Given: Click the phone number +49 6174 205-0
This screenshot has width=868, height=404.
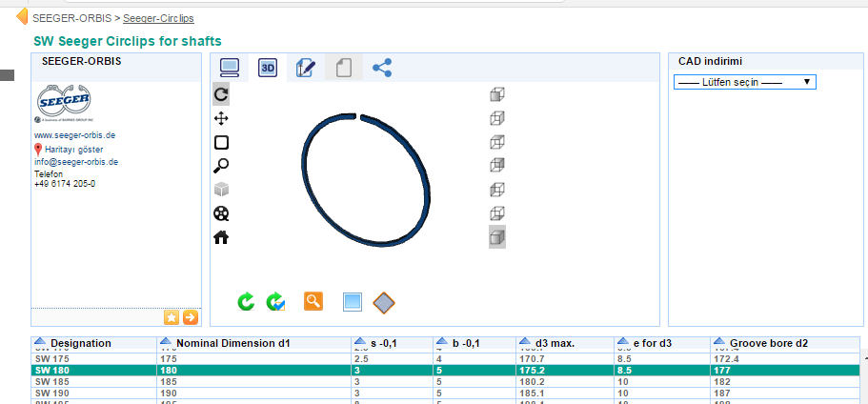Looking at the screenshot, I should pyautogui.click(x=65, y=184).
